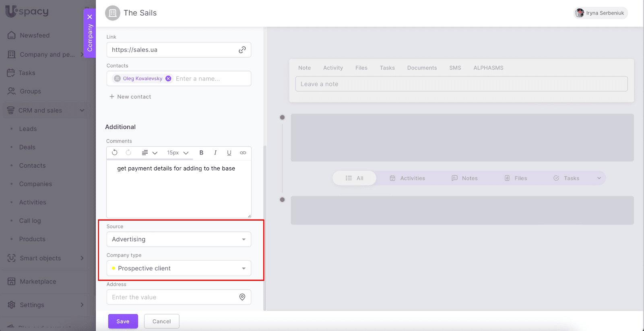Insert hyperlink using comments toolbar link icon
Image resolution: width=644 pixels, height=331 pixels.
coord(243,153)
